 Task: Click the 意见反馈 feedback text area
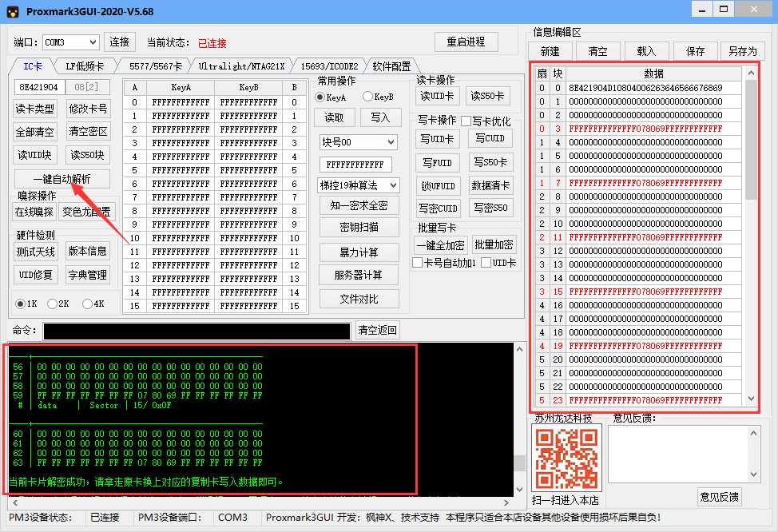[x=685, y=454]
